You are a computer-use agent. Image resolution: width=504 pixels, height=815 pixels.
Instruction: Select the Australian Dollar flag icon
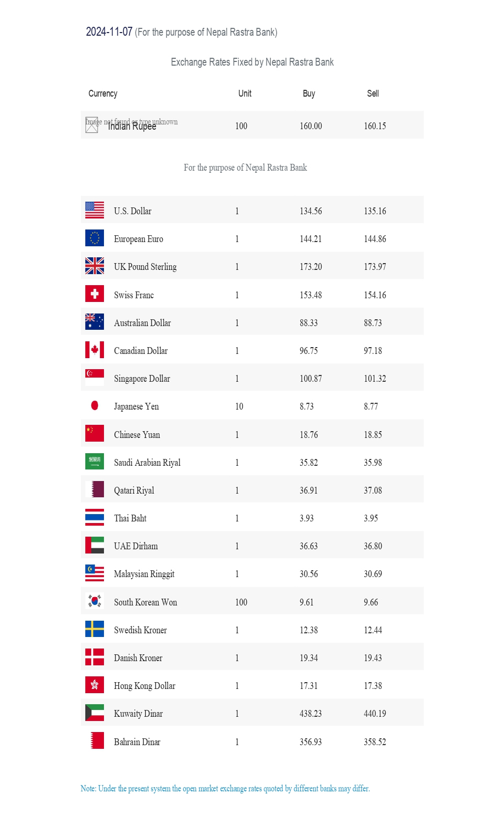coord(94,321)
